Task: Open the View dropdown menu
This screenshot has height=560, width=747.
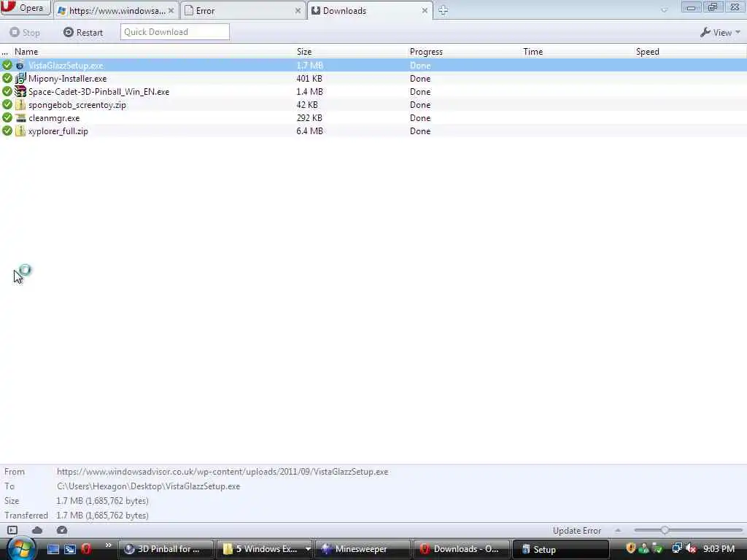Action: tap(720, 32)
